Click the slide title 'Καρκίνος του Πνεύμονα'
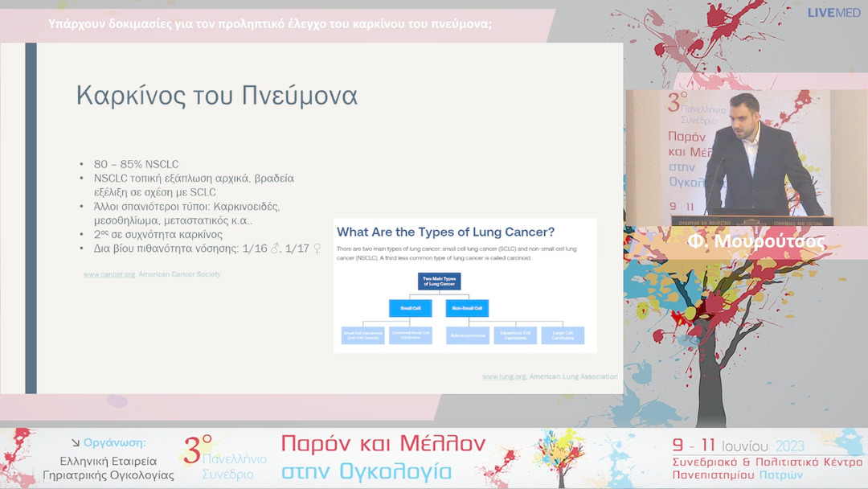Image resolution: width=868 pixels, height=489 pixels. coord(216,95)
